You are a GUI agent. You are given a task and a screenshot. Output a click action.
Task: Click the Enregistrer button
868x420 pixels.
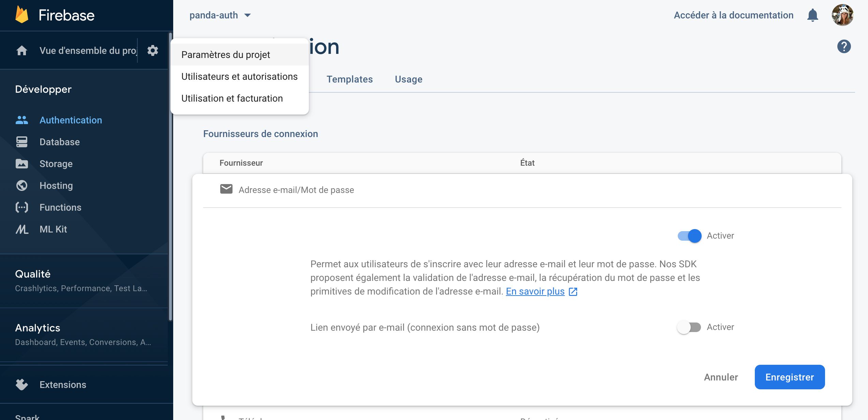pyautogui.click(x=790, y=377)
